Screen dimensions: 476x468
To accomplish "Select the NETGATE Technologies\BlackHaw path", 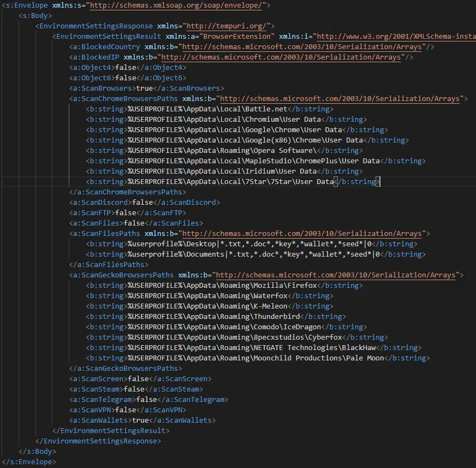I will click(252, 348).
